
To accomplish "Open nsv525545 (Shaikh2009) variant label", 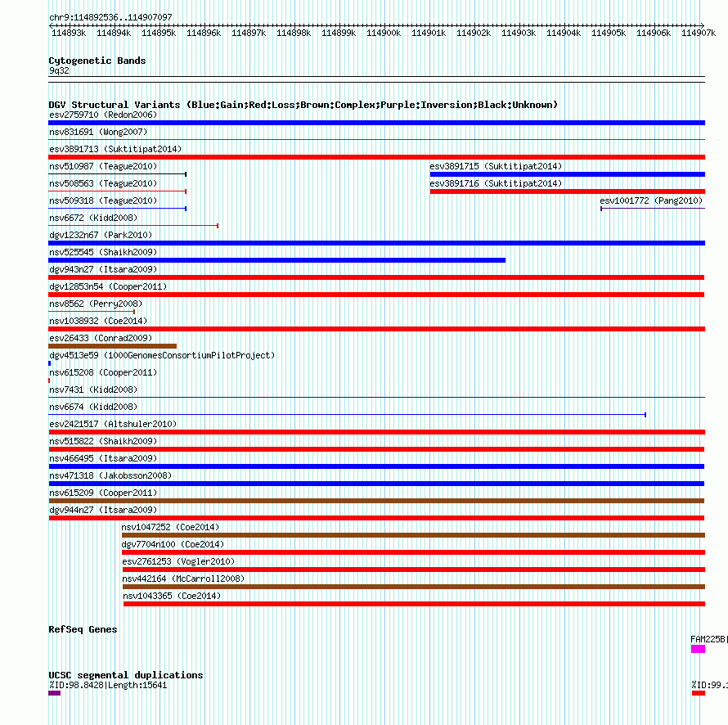I will [103, 252].
